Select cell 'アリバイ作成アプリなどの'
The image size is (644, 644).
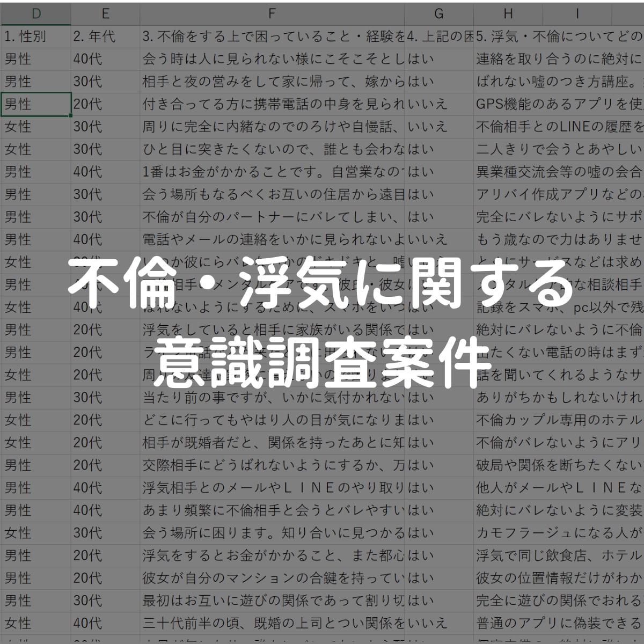tap(559, 194)
